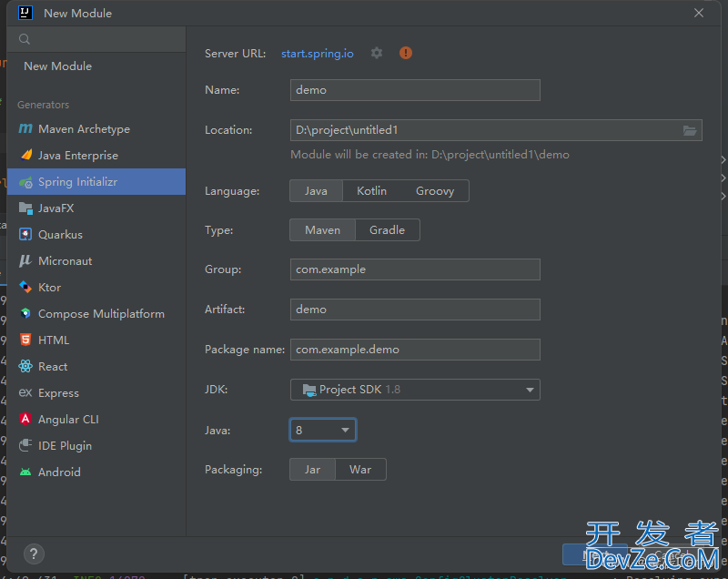Click the React label text

(53, 366)
